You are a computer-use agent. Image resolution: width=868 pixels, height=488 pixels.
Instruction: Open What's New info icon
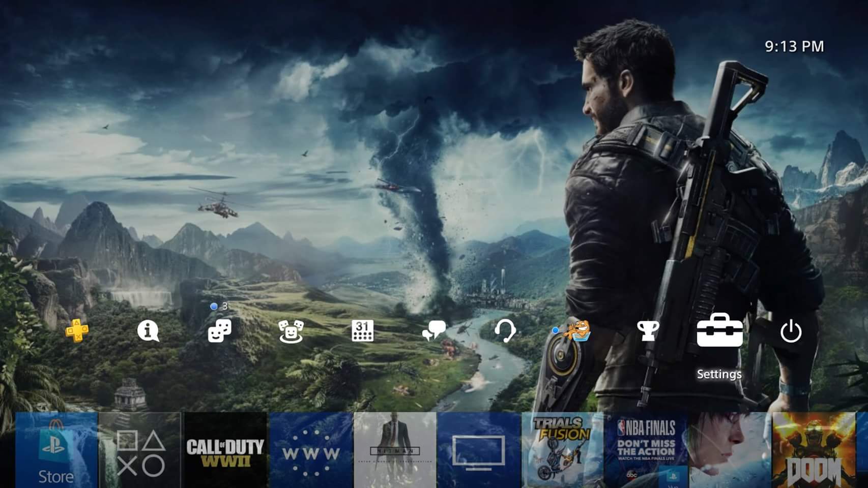coord(148,331)
